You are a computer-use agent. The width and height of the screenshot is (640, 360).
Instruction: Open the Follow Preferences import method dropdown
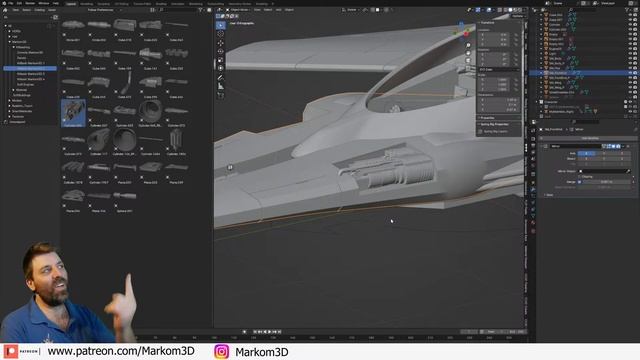click(104, 10)
